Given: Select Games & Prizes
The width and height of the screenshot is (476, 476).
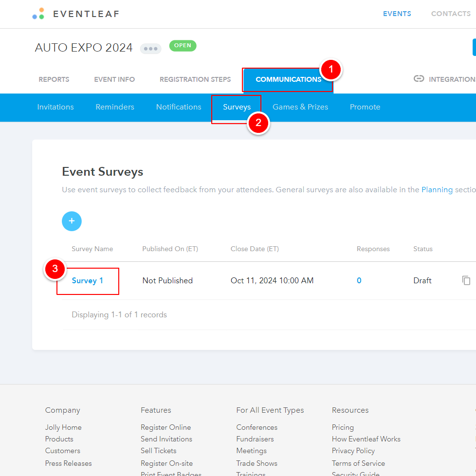Looking at the screenshot, I should tap(300, 107).
